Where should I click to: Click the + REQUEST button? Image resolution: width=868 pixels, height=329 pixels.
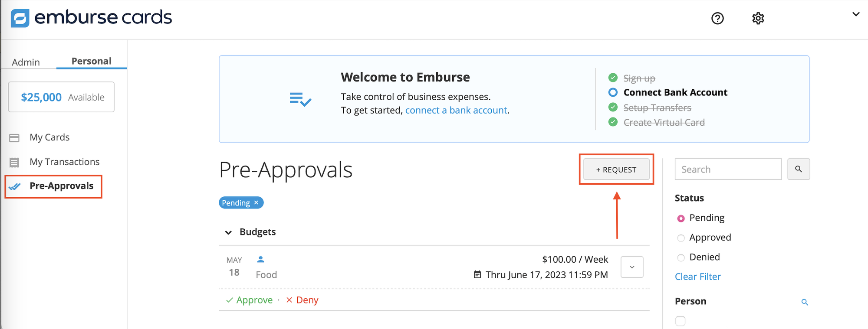point(616,169)
